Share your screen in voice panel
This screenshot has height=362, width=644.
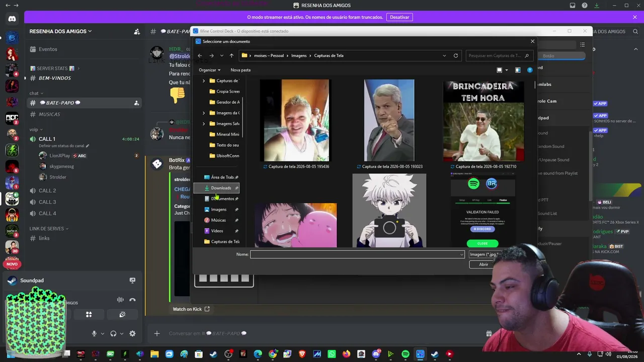tap(132, 281)
